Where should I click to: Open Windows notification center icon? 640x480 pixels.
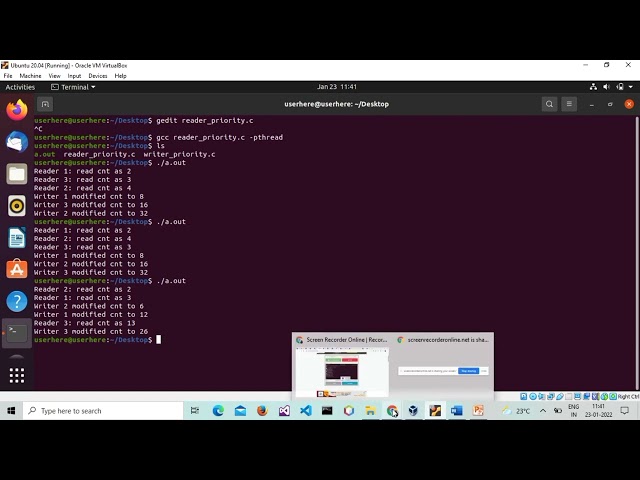[624, 411]
